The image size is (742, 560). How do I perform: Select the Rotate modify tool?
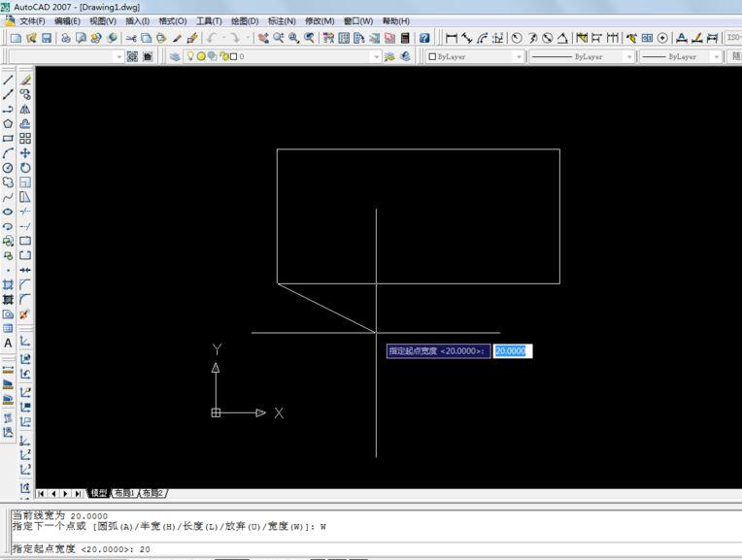point(25,168)
